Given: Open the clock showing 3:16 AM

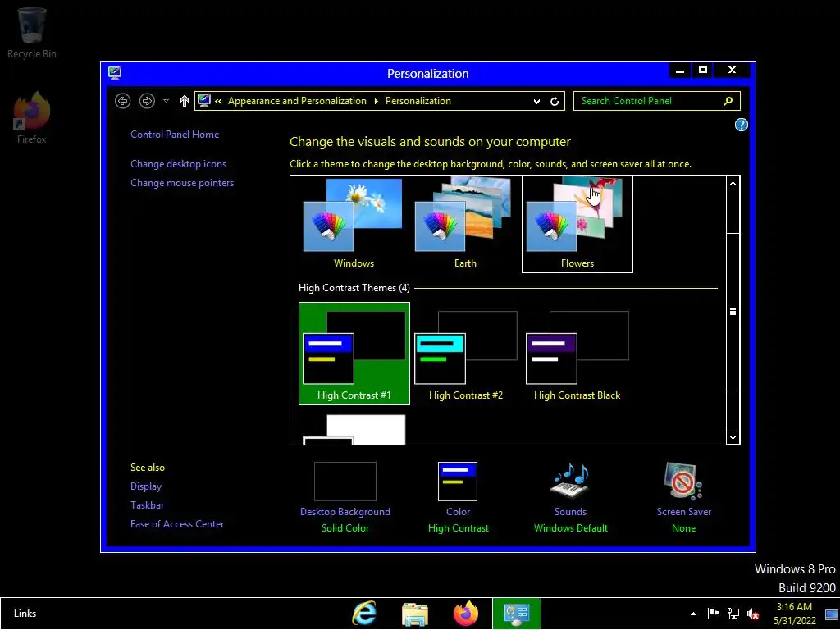Looking at the screenshot, I should [794, 614].
